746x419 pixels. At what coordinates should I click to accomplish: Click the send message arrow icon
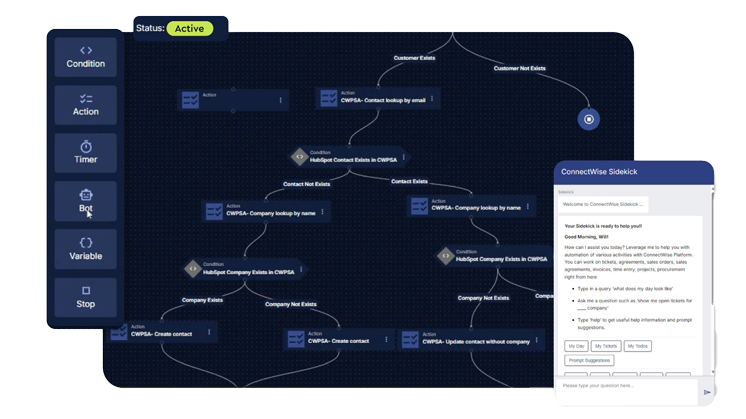(x=707, y=392)
